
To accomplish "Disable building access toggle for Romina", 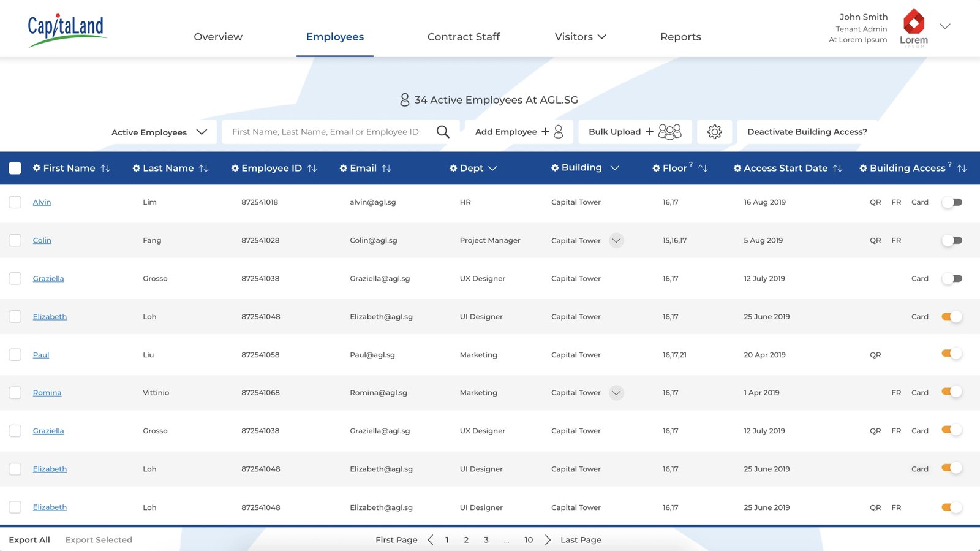I will tap(952, 392).
